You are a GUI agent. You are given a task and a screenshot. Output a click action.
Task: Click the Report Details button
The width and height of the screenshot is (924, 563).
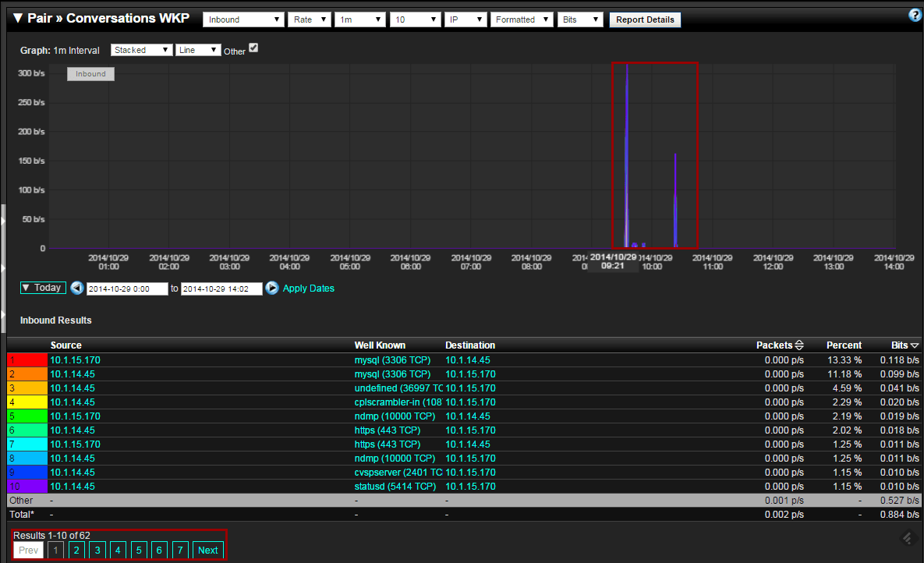click(645, 19)
